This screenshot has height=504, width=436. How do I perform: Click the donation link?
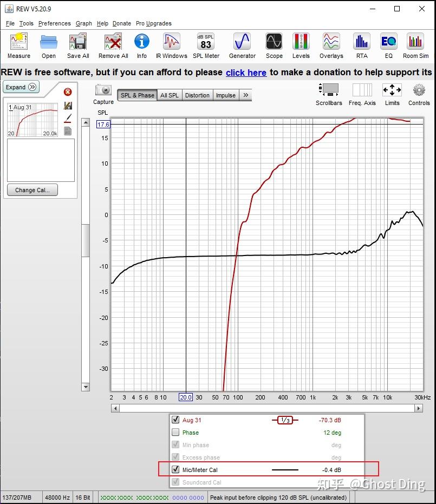[x=246, y=72]
